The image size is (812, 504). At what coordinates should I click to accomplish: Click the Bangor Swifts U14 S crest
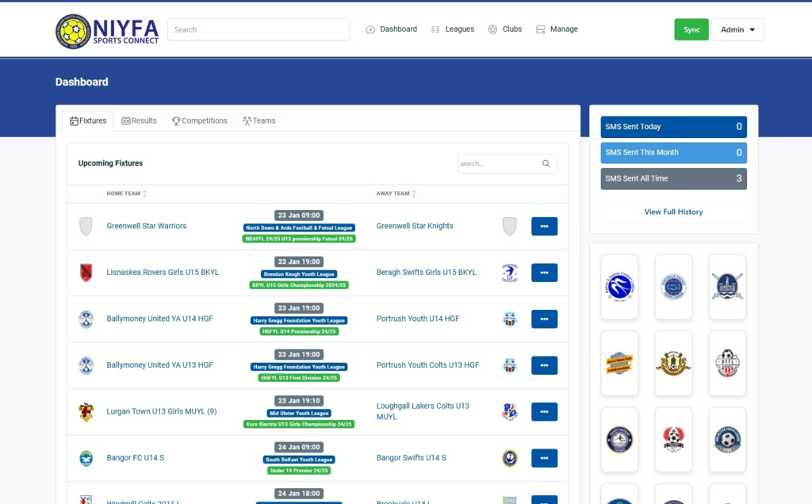(510, 458)
